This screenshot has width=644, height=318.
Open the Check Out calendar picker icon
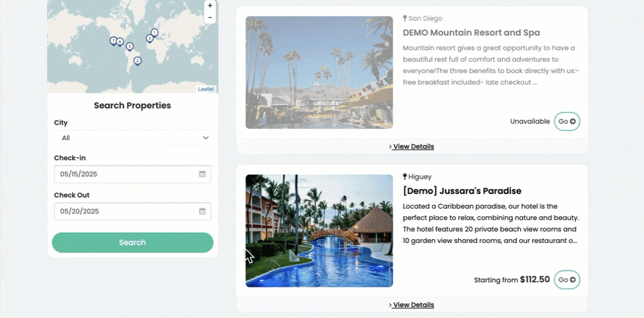(x=202, y=211)
